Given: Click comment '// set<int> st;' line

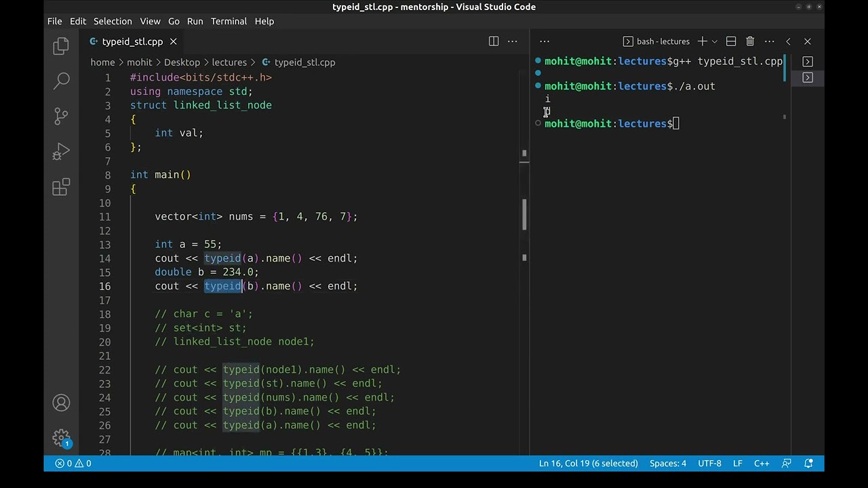Looking at the screenshot, I should click(201, 328).
